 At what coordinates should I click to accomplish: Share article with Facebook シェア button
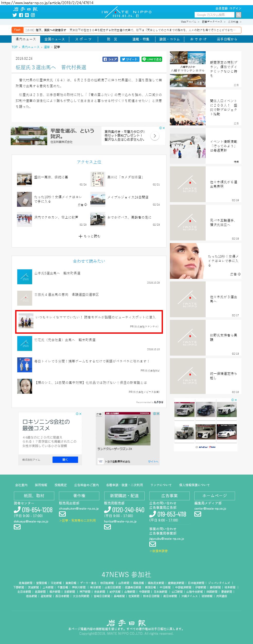[x=110, y=59]
